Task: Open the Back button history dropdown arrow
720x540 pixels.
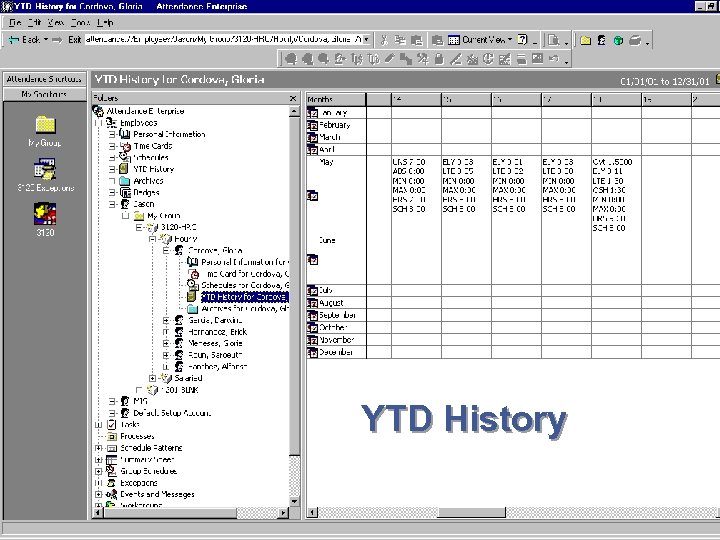Action: point(46,39)
